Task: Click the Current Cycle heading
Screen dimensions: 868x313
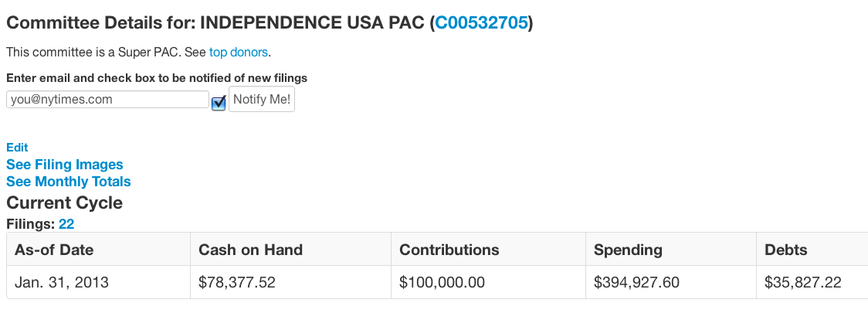Action: pos(64,203)
